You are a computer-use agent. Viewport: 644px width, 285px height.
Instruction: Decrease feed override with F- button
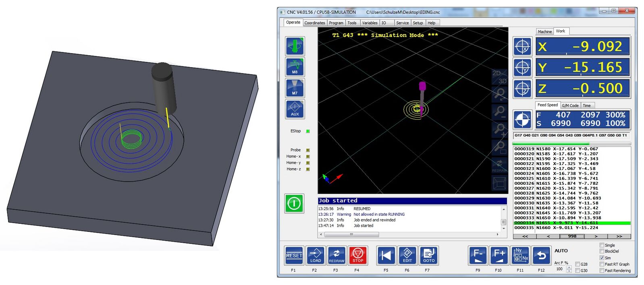pos(478,255)
